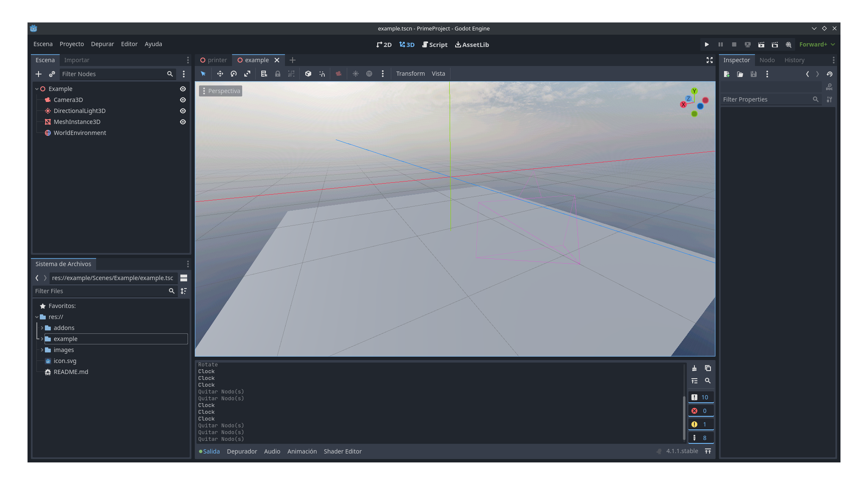Viewport: 868px width, 495px height.
Task: Clear output with broom icon
Action: point(694,368)
